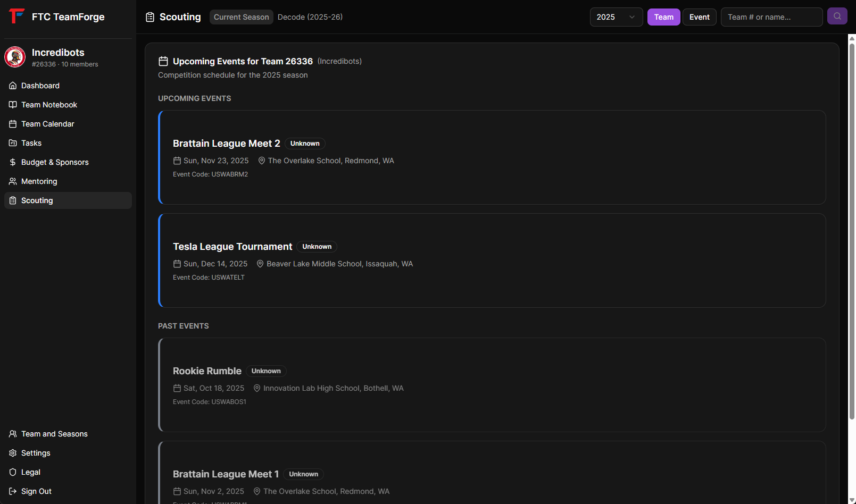Click the page's vertical scrollbar

tap(851, 229)
